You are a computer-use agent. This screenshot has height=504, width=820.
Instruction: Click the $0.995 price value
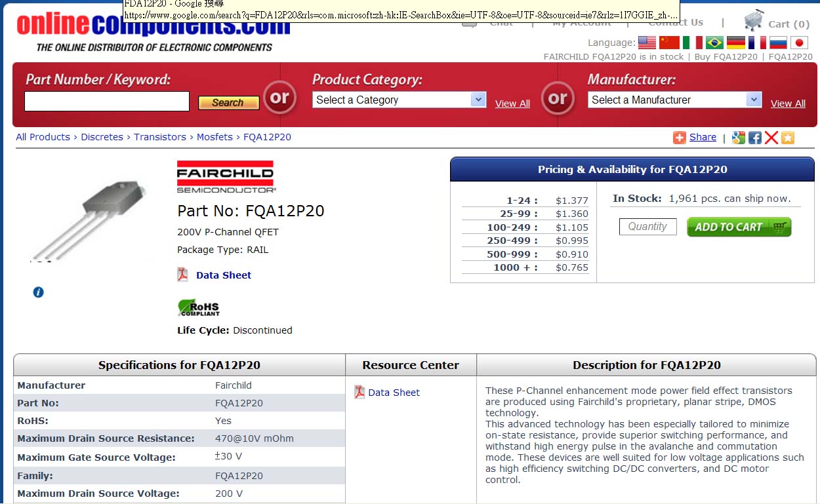pyautogui.click(x=572, y=241)
